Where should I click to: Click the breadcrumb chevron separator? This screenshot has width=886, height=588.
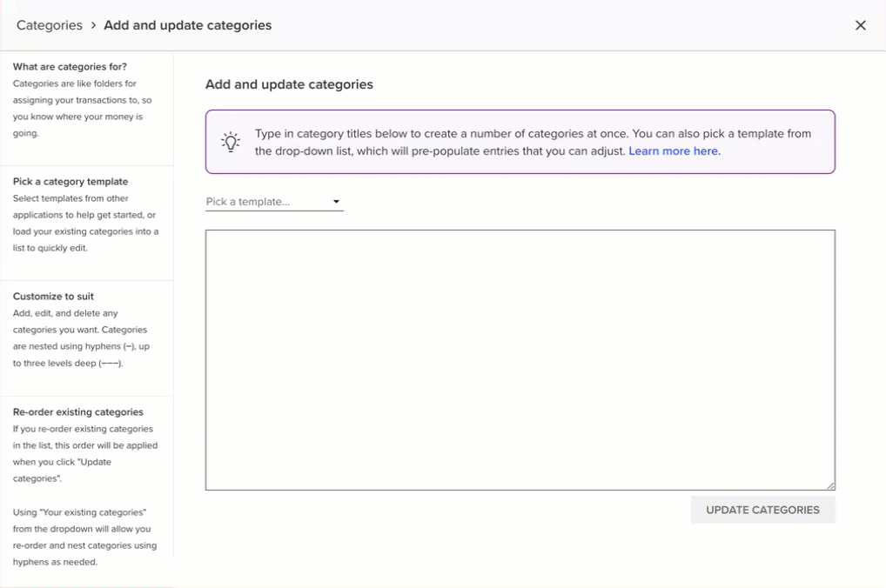coord(93,25)
